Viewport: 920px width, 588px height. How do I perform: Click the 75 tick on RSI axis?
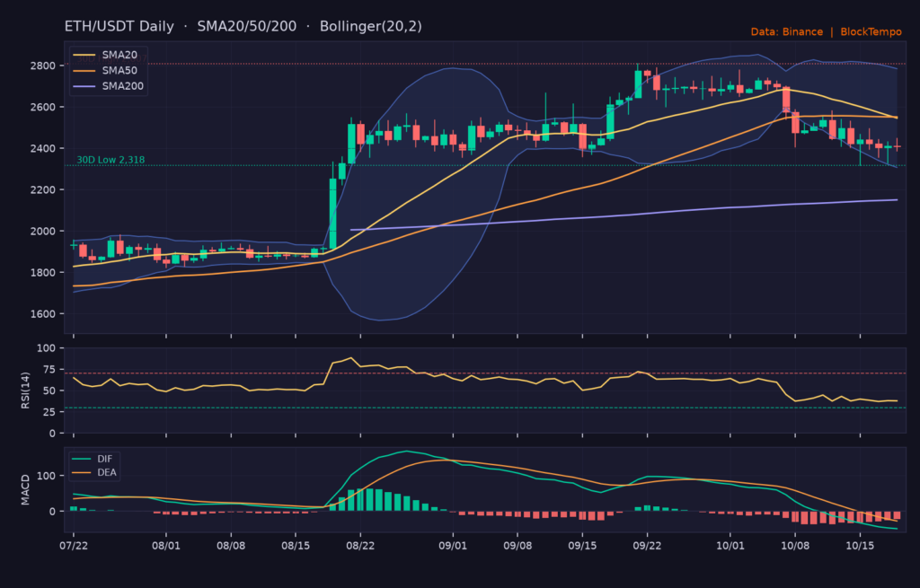tap(49, 369)
